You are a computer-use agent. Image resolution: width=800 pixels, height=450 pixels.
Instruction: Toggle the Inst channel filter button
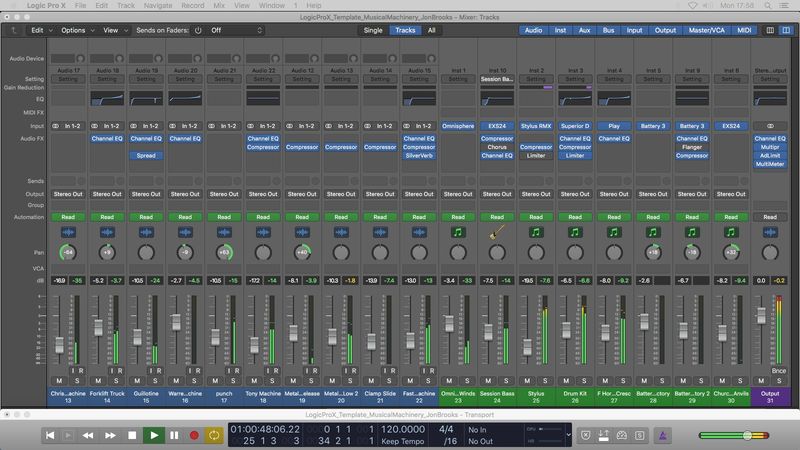click(560, 30)
